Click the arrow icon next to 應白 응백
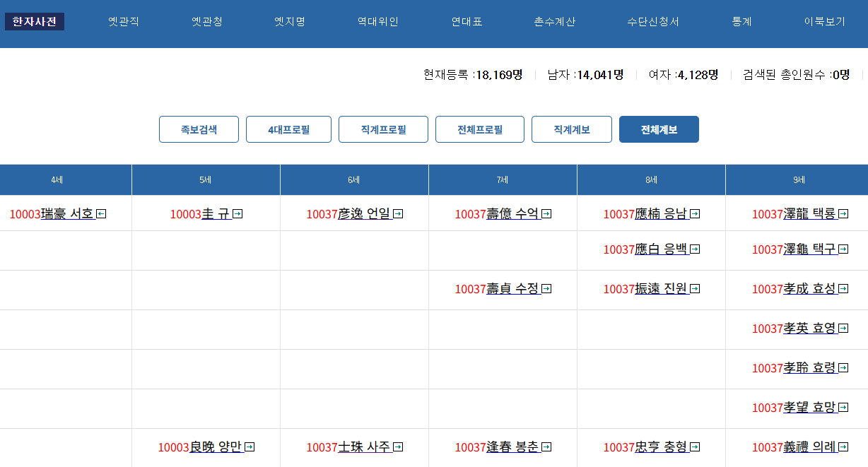This screenshot has height=467, width=868. 695,249
